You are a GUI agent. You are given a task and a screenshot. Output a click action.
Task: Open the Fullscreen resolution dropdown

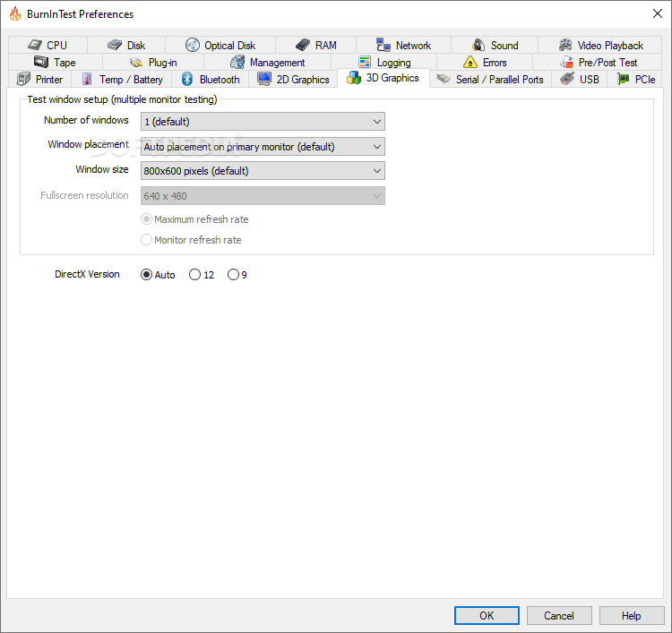[263, 196]
